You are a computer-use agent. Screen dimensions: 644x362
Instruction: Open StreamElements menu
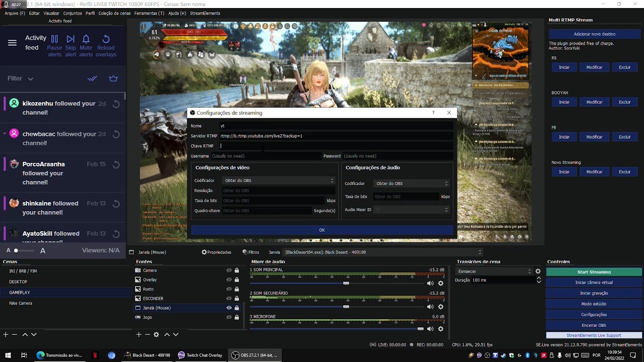tap(205, 13)
